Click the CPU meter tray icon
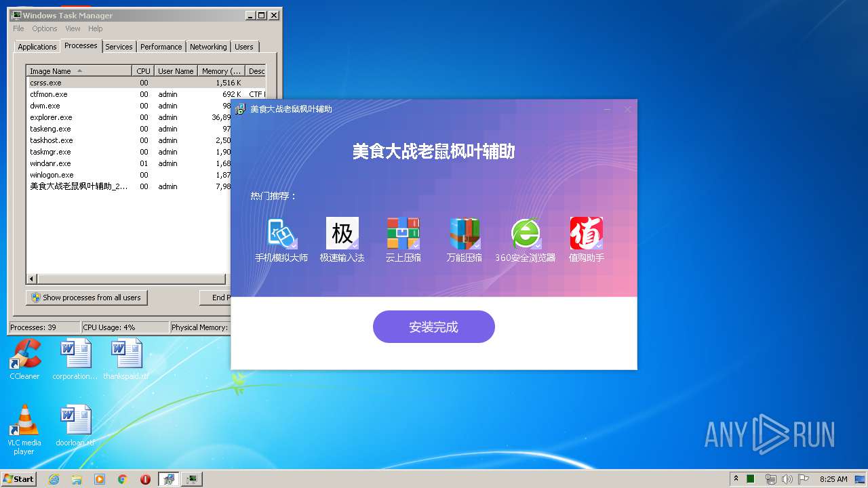Image resolution: width=868 pixels, height=488 pixels. coord(751,479)
